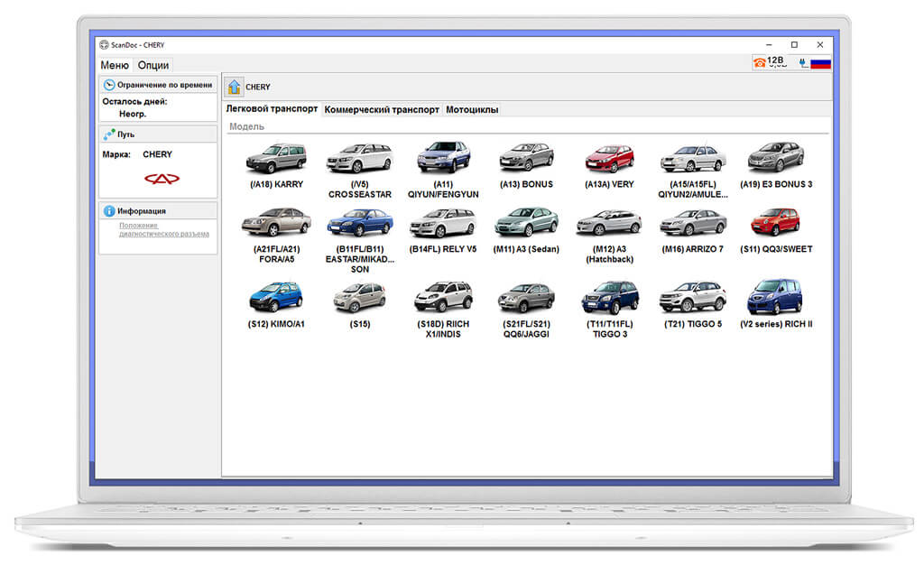Click the Ограничение по времени header label
The height and width of the screenshot is (565, 924).
(x=164, y=85)
